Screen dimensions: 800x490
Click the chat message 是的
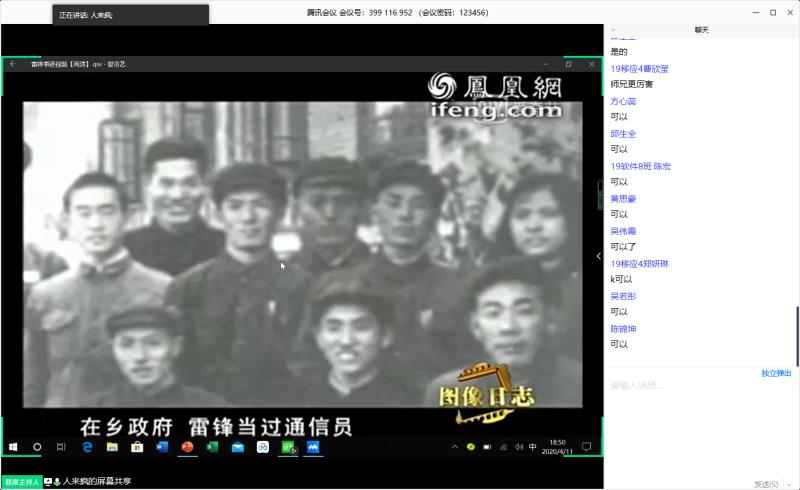[619, 52]
